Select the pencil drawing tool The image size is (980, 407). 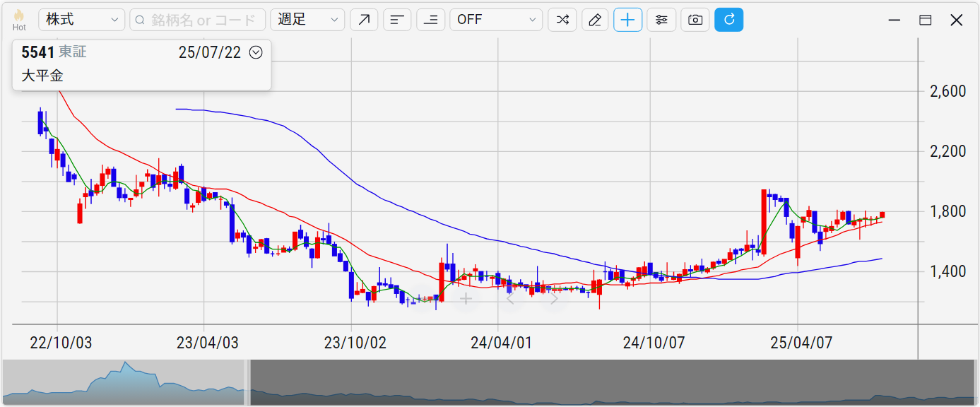[595, 20]
